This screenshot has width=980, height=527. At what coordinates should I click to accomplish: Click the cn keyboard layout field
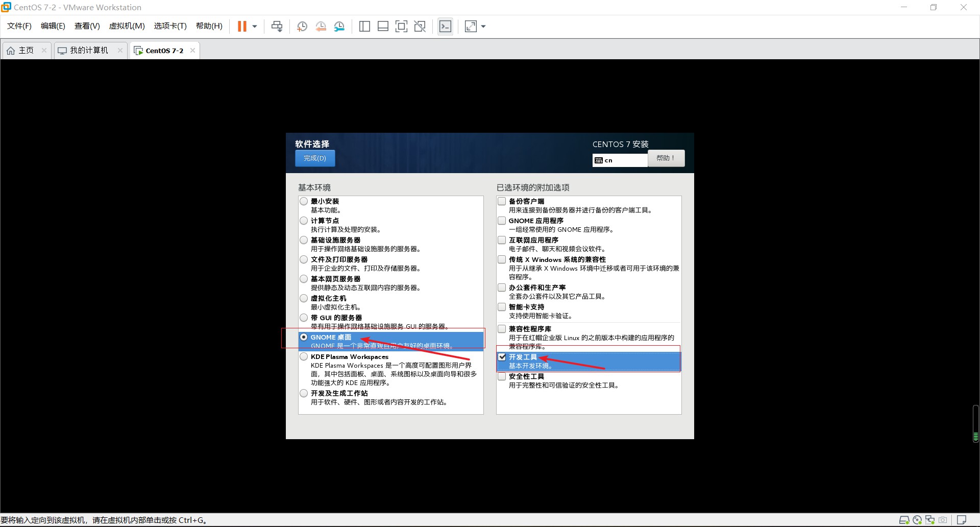coord(620,160)
